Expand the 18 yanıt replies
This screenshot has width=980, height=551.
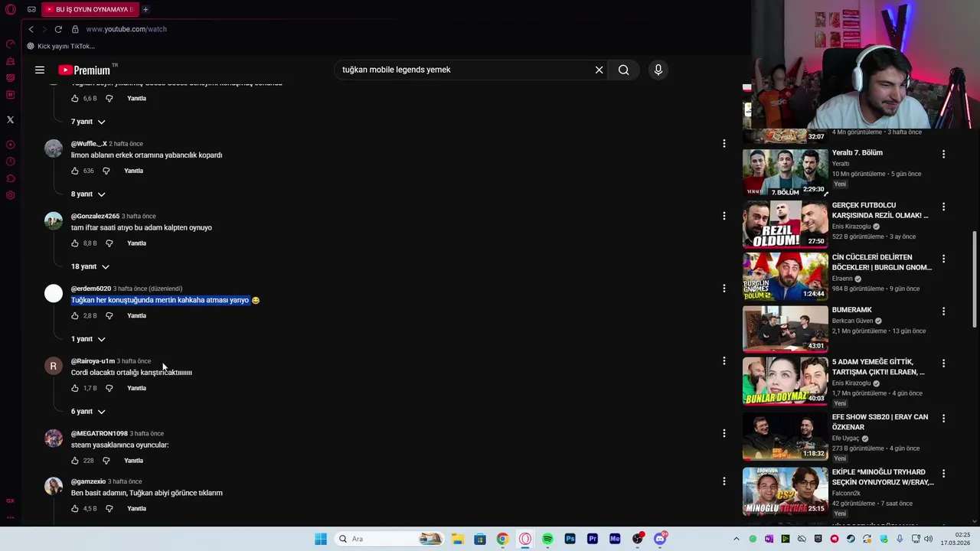(x=90, y=266)
